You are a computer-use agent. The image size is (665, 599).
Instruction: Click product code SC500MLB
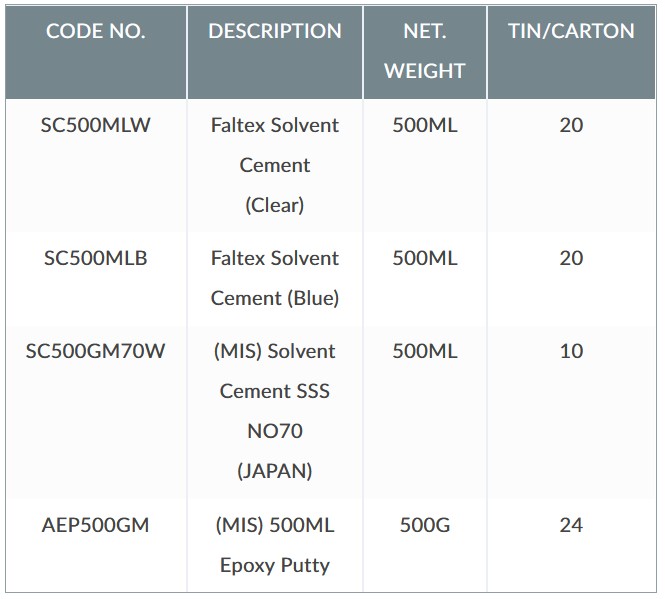[x=96, y=258]
